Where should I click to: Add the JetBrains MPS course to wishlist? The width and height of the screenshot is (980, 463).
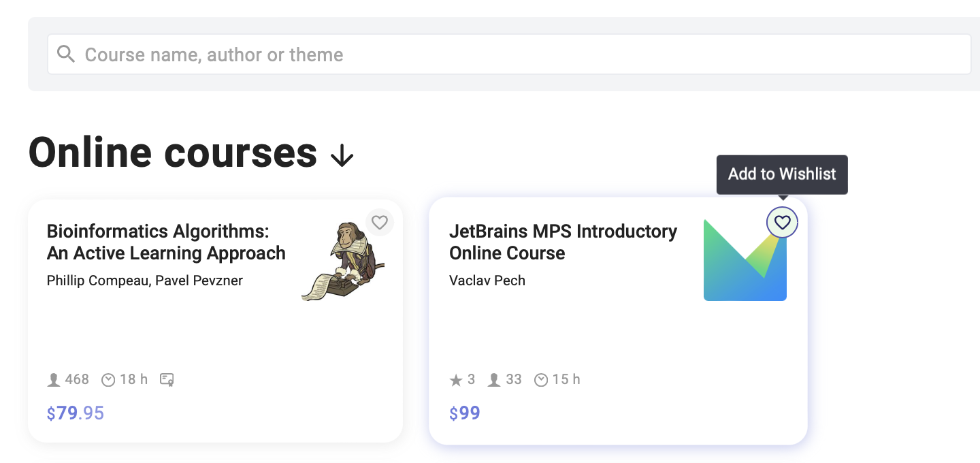[782, 222]
